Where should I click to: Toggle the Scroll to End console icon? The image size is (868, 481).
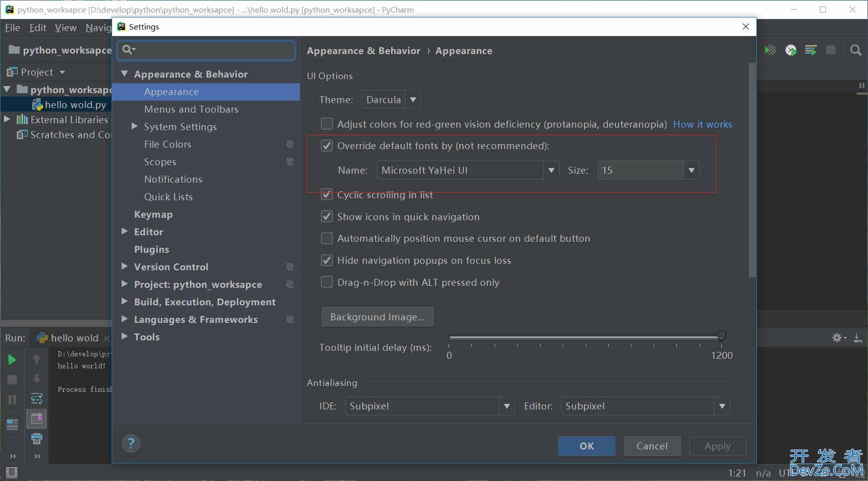[37, 418]
